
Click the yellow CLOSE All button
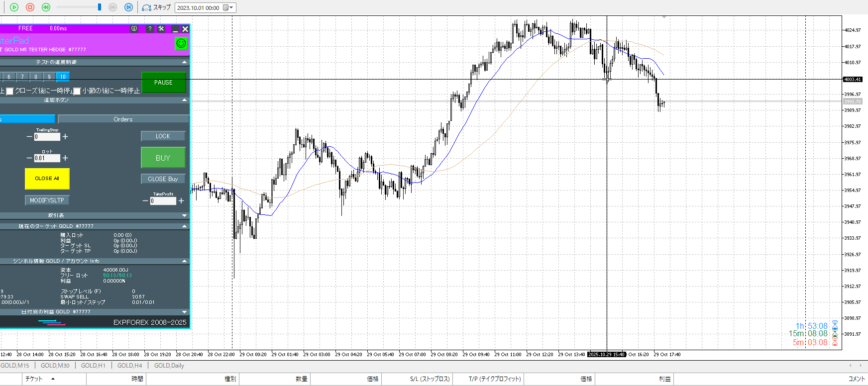(x=47, y=179)
